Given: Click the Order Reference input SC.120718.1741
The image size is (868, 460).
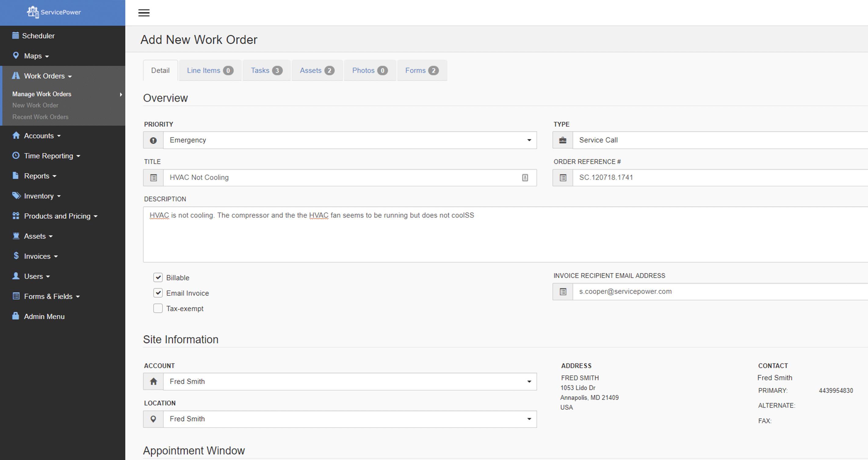Looking at the screenshot, I should click(x=720, y=178).
